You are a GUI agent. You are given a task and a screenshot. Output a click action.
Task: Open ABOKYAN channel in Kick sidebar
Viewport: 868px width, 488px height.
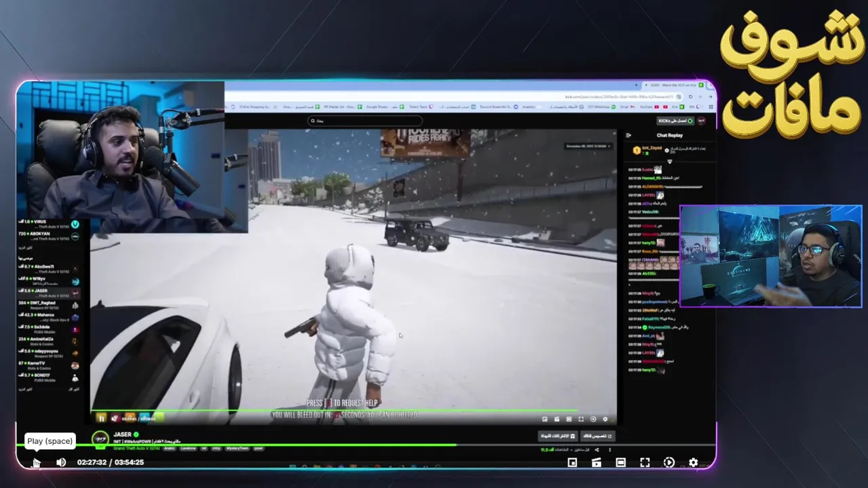pyautogui.click(x=47, y=237)
